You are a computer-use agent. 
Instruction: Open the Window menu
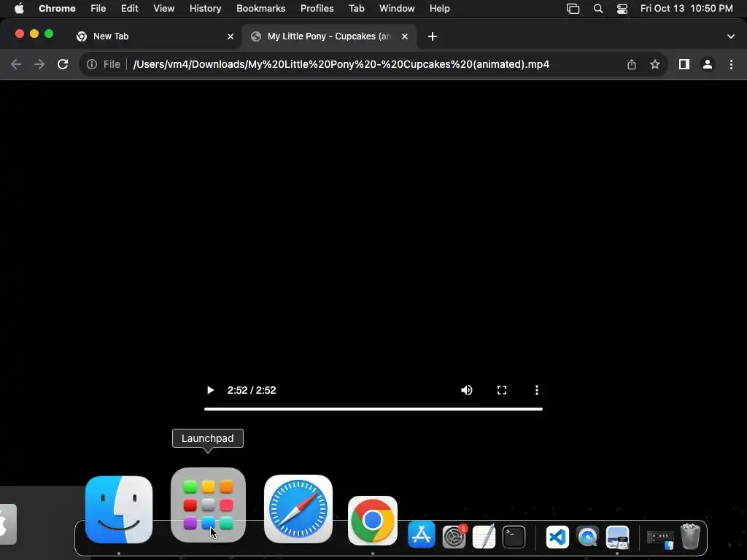pos(397,9)
